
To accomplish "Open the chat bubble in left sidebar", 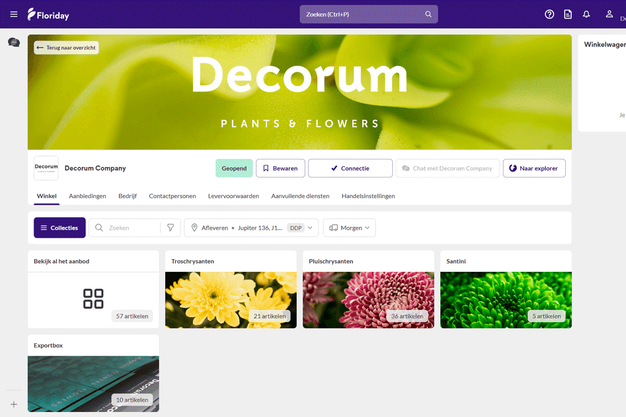I will 14,42.
